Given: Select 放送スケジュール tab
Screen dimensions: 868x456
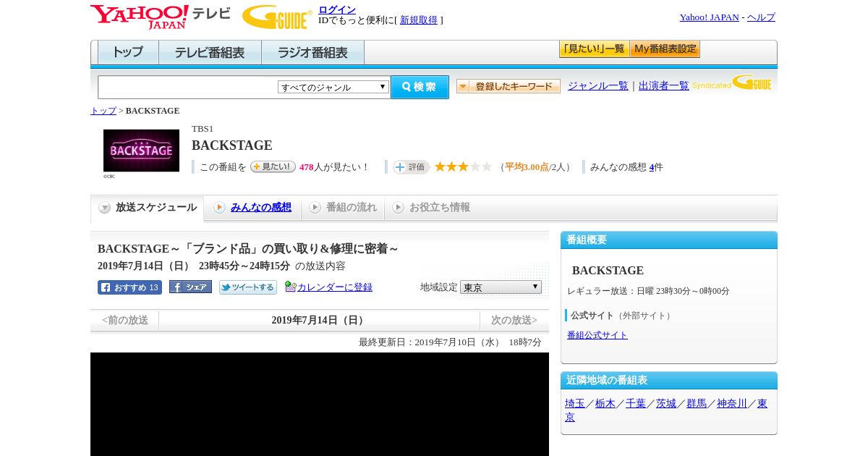Looking at the screenshot, I should [147, 208].
